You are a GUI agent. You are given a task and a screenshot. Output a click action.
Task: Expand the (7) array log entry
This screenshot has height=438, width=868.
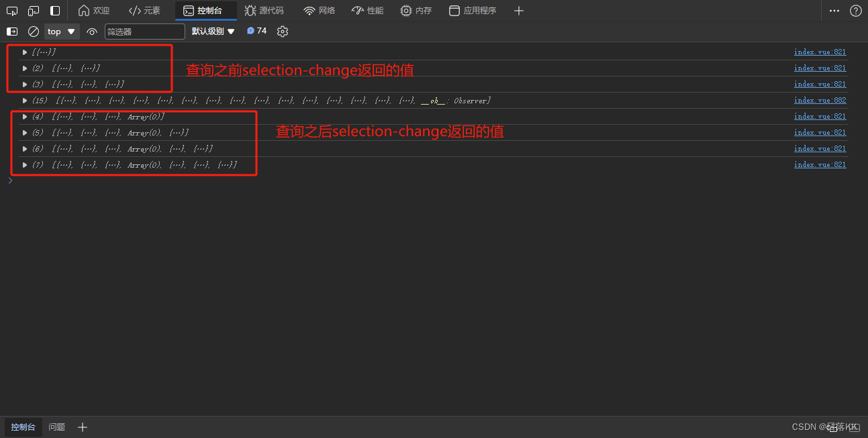tap(25, 164)
